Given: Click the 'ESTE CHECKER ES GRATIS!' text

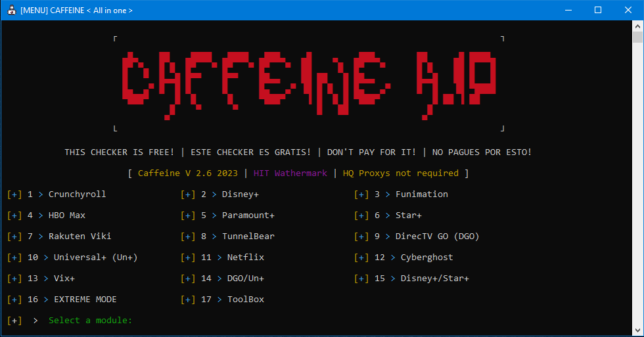Looking at the screenshot, I should click(x=250, y=152).
